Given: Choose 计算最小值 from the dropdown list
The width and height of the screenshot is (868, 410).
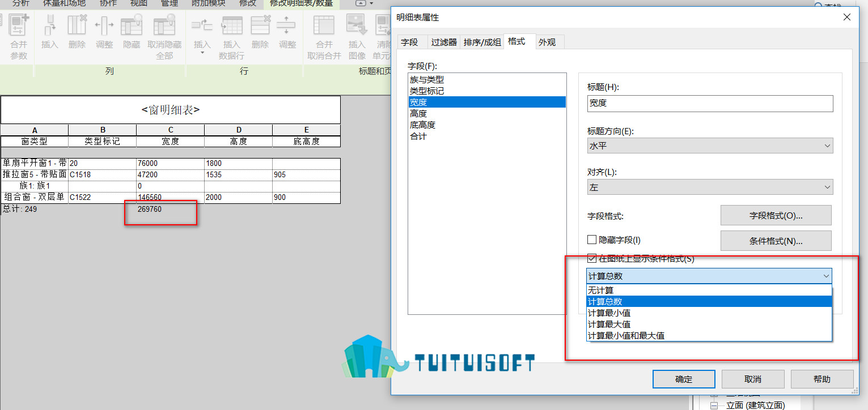Looking at the screenshot, I should 709,313.
